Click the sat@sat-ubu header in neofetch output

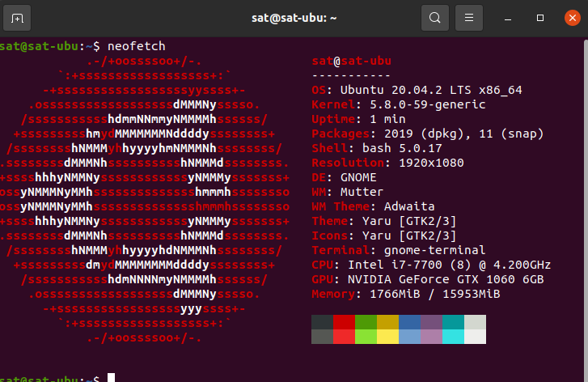pos(351,61)
